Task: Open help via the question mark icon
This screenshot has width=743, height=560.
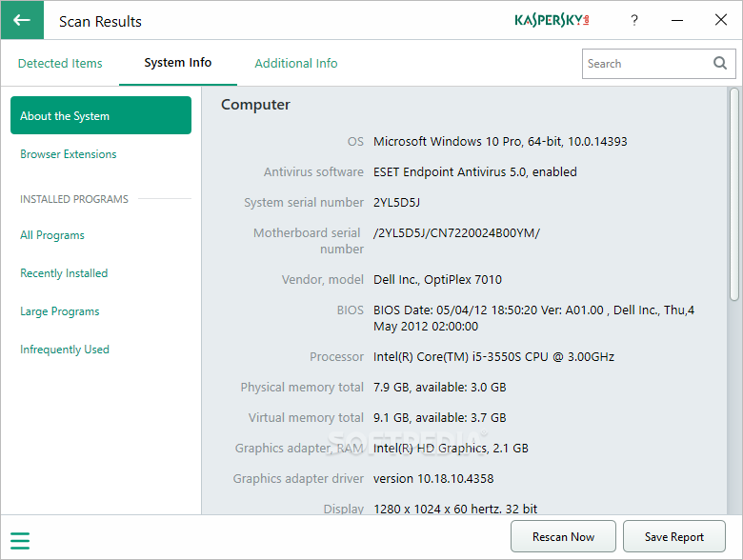Action: [634, 20]
